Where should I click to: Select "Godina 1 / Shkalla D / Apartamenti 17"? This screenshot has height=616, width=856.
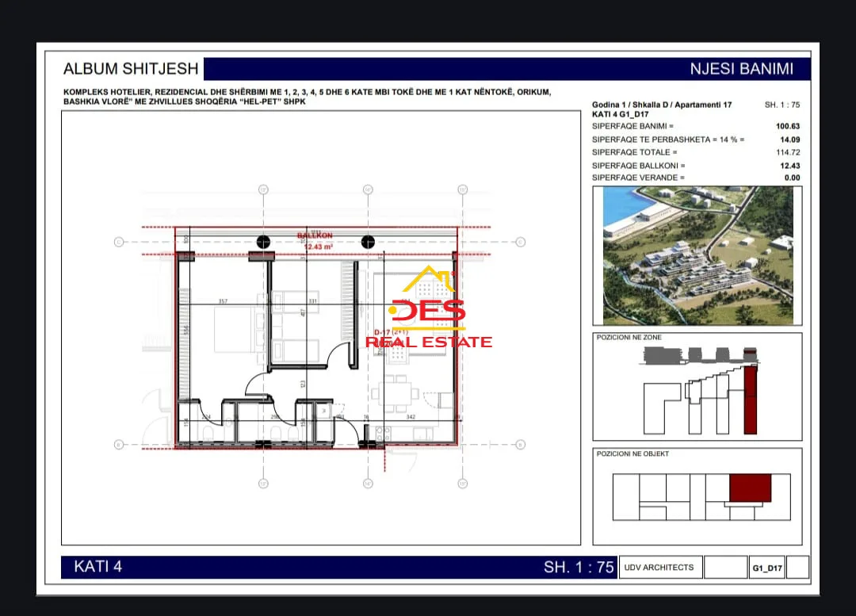662,105
